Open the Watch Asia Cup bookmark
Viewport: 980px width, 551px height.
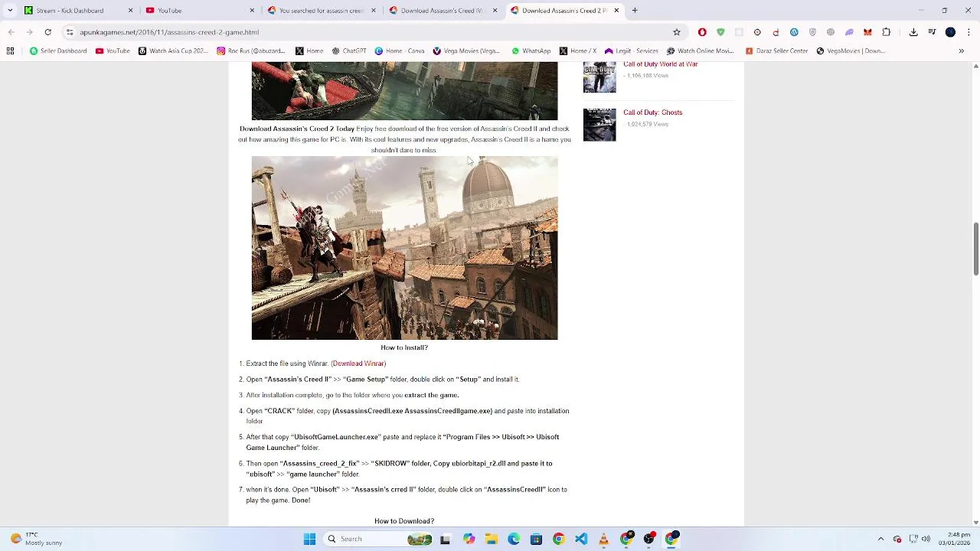click(173, 51)
